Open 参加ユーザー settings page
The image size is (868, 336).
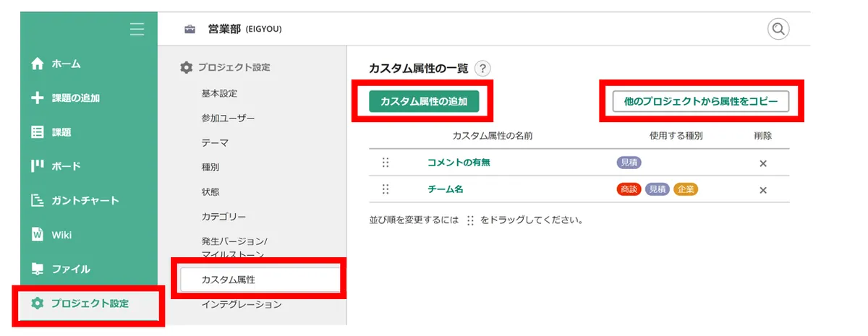228,118
